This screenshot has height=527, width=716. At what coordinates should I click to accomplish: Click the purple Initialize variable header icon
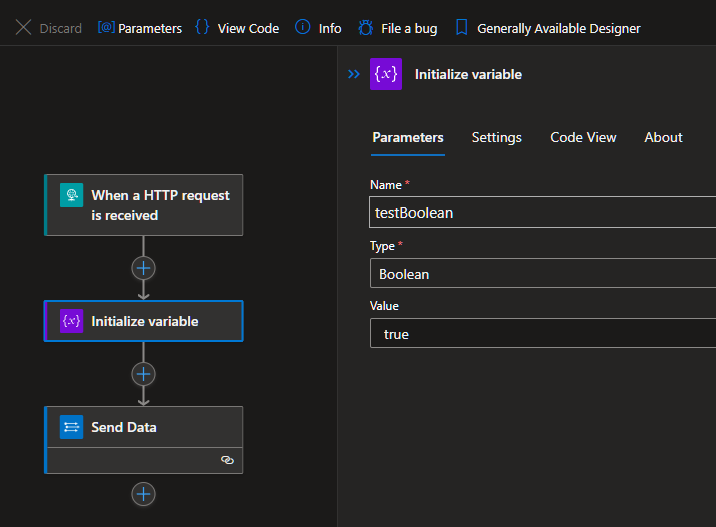pos(386,74)
